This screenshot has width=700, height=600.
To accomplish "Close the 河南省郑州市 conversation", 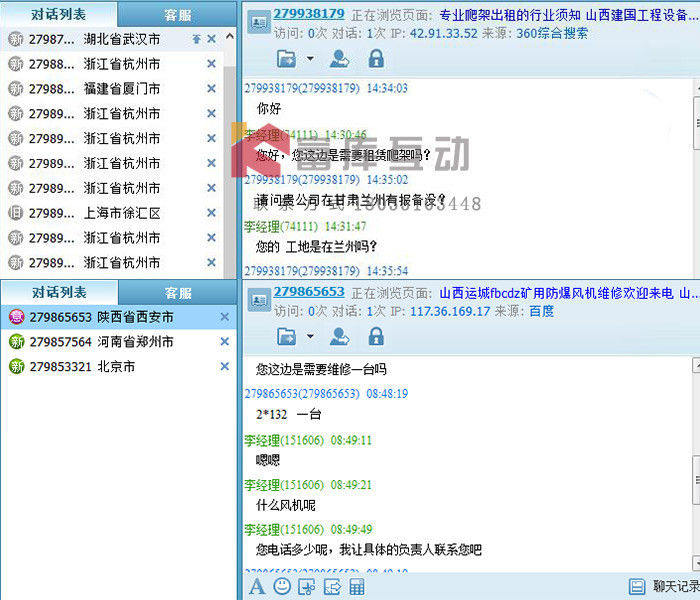I will coord(225,342).
